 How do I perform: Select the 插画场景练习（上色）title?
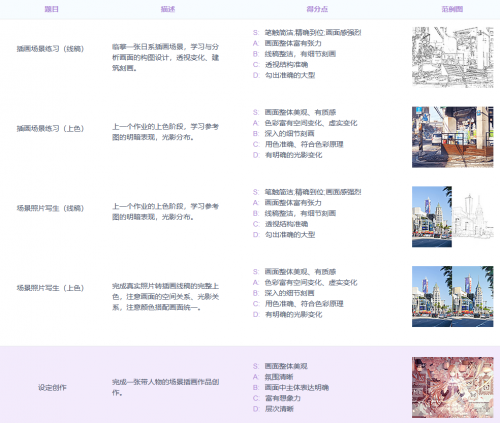point(50,129)
